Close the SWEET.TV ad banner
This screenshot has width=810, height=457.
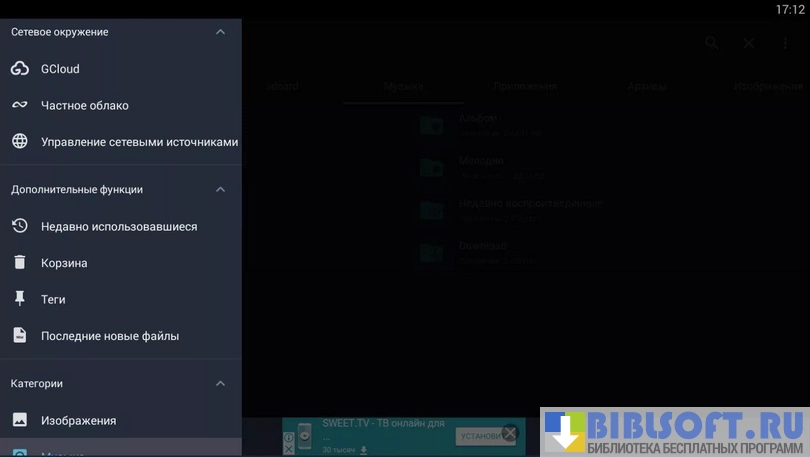pos(510,433)
